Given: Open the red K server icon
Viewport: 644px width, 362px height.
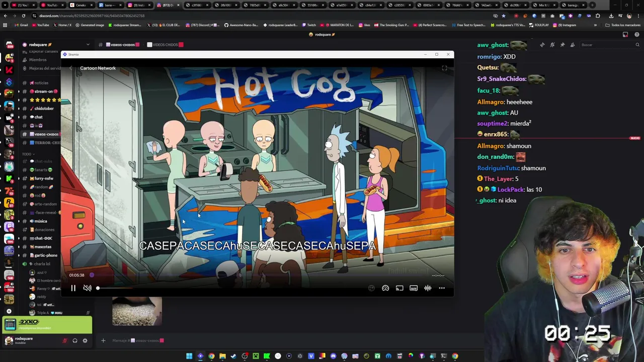Looking at the screenshot, I should click(9, 69).
